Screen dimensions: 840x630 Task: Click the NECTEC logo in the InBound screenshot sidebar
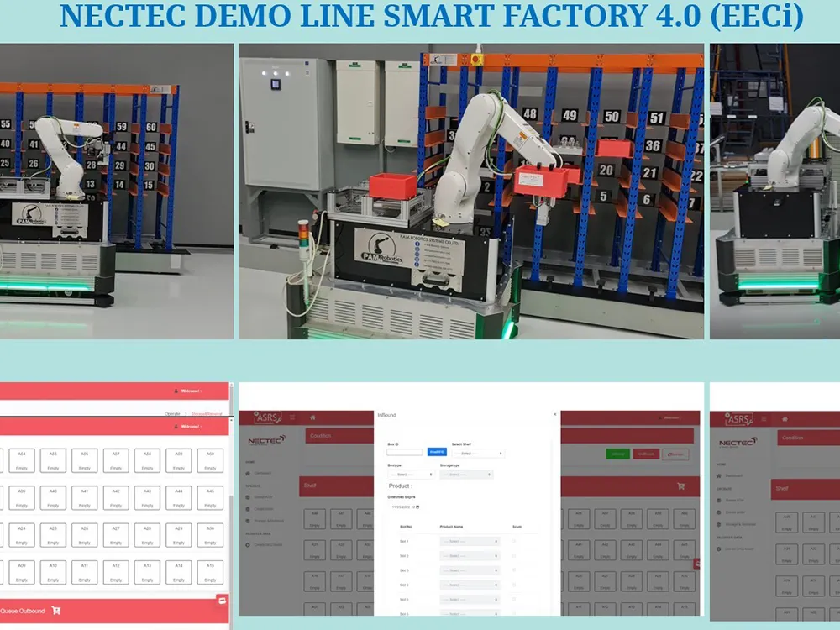pos(266,440)
